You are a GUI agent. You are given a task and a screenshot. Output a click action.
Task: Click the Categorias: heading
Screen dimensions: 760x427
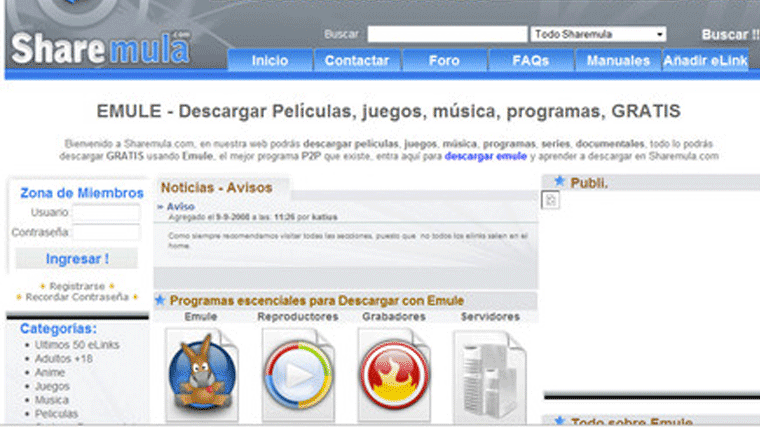tap(58, 329)
